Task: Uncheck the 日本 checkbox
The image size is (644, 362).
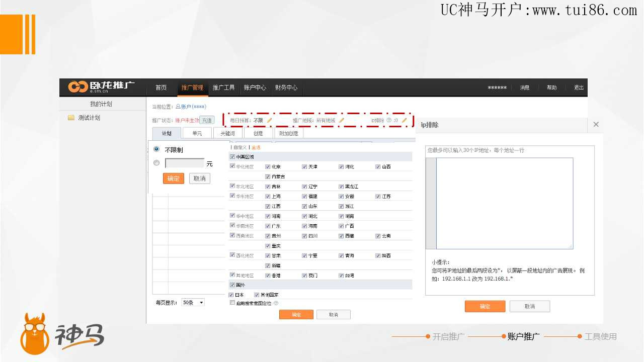Action: click(x=231, y=295)
